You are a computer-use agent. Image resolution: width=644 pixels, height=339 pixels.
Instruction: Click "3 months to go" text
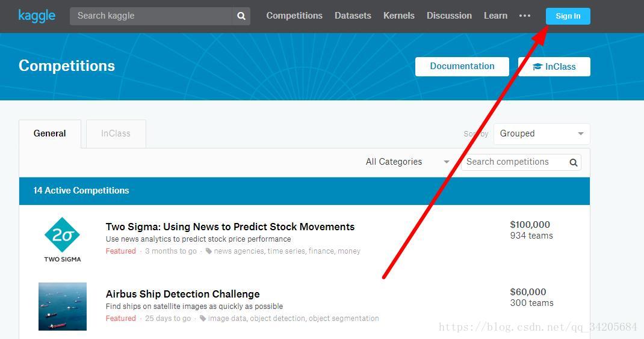point(171,251)
